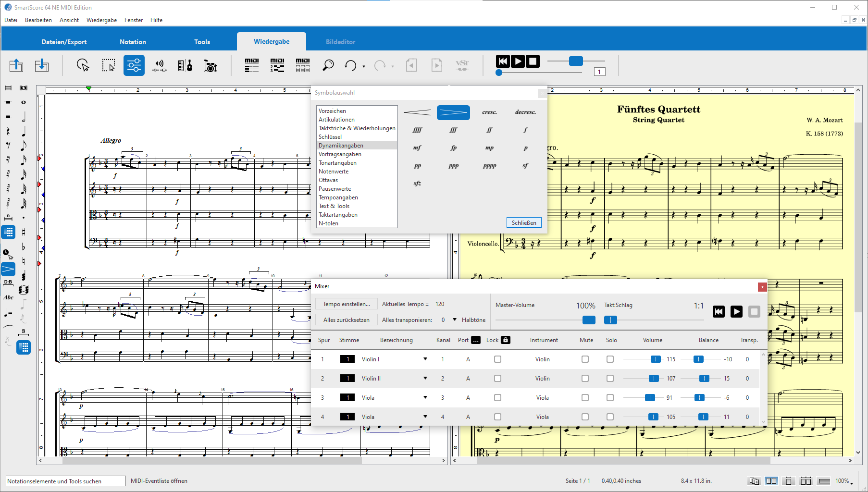Select the fortissimo ff dynamic symbol
Screen dimensions: 868x492
(489, 130)
